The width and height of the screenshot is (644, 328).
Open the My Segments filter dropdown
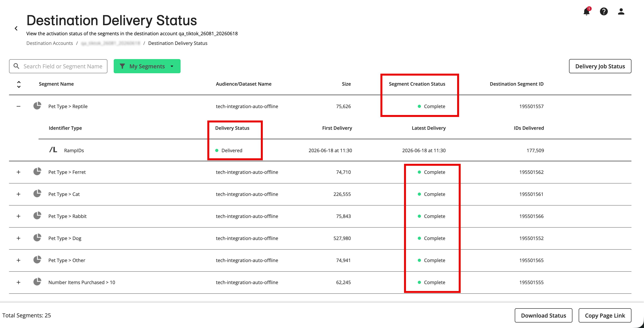pyautogui.click(x=147, y=66)
